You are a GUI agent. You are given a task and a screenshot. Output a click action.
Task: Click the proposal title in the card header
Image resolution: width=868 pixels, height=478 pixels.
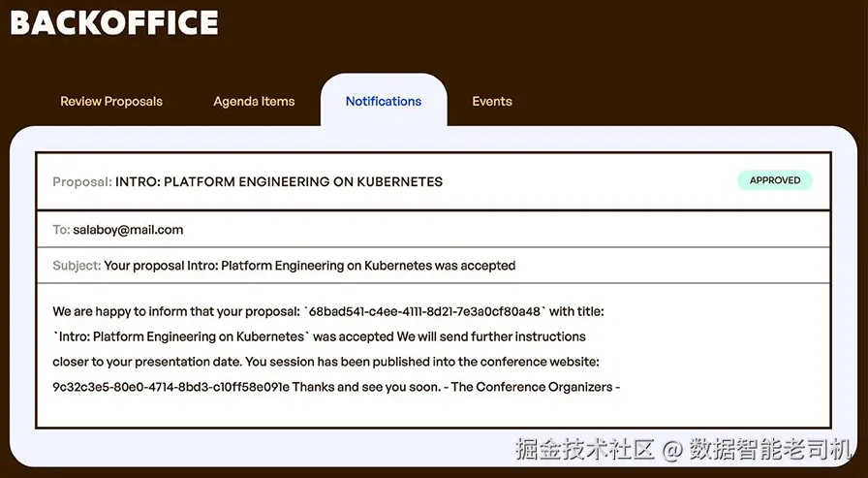(279, 181)
